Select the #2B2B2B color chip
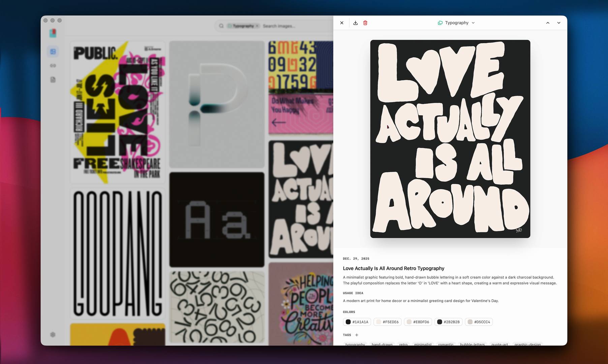 pos(448,322)
